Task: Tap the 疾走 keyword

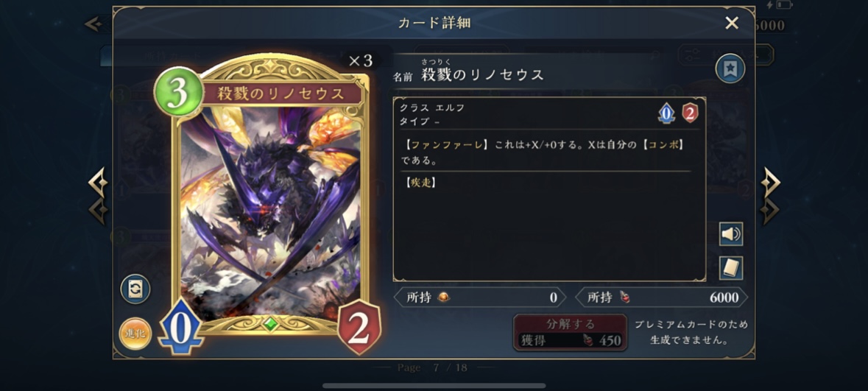Action: (x=420, y=182)
